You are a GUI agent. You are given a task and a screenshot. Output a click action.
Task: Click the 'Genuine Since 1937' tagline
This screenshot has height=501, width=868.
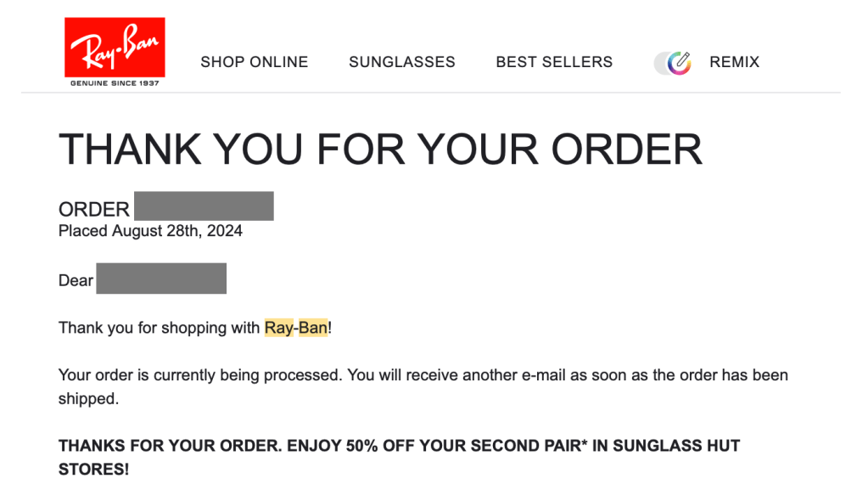(115, 83)
